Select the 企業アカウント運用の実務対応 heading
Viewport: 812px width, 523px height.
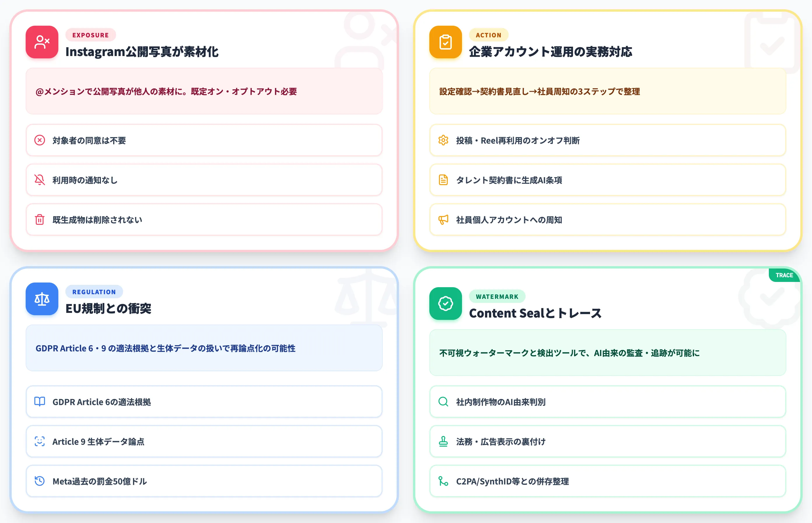pos(550,52)
